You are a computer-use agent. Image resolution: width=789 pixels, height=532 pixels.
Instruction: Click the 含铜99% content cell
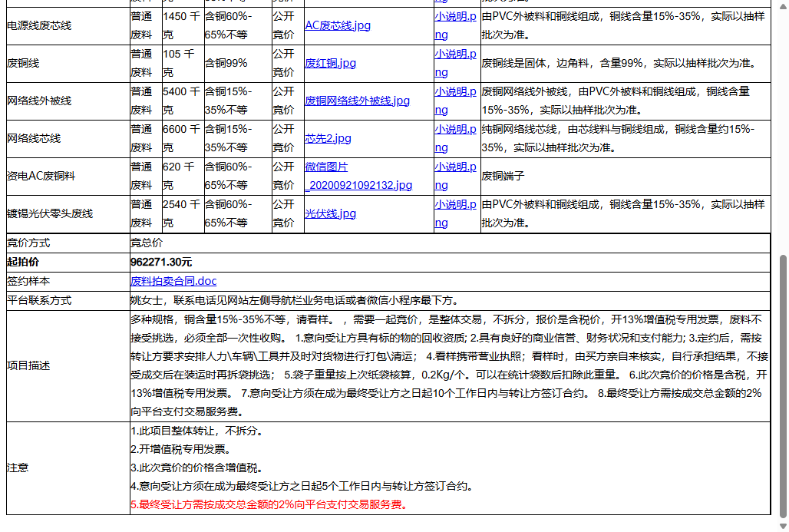(238, 64)
